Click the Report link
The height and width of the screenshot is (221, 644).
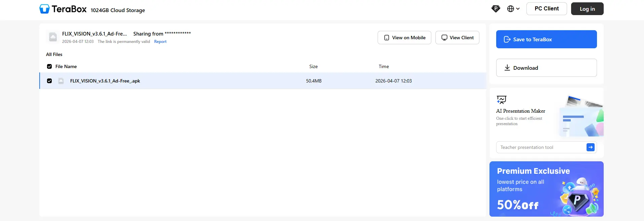coord(160,42)
